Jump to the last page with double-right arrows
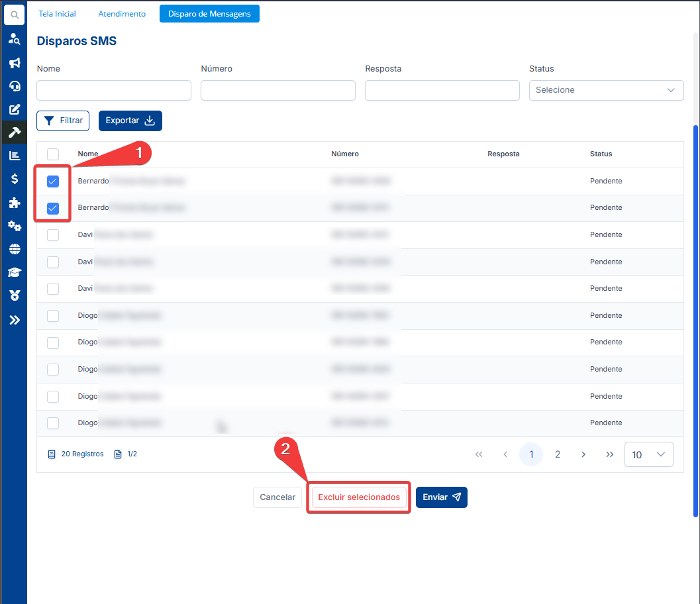 click(610, 454)
